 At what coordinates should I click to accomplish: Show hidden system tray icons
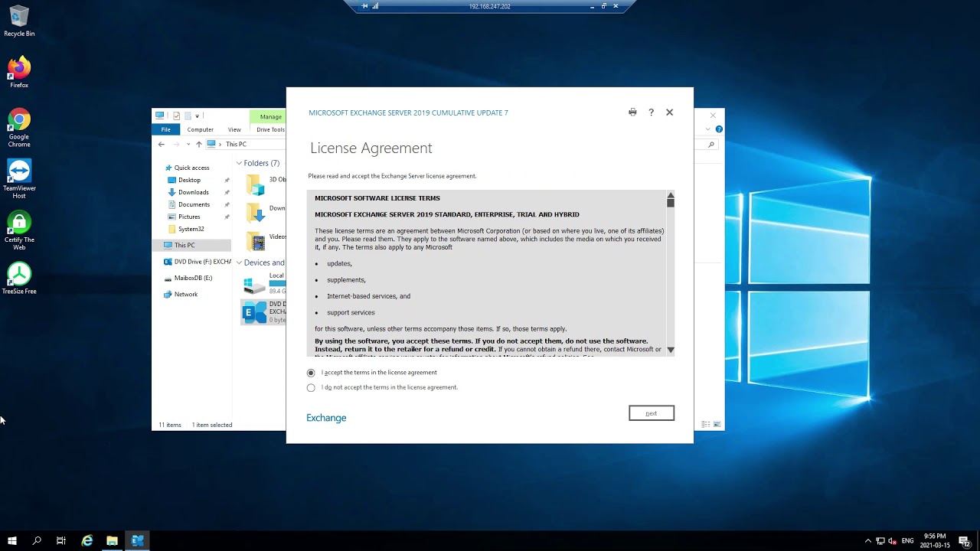click(x=867, y=541)
